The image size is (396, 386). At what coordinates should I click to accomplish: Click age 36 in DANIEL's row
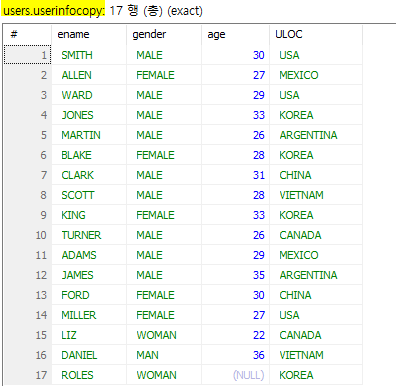tap(235, 355)
